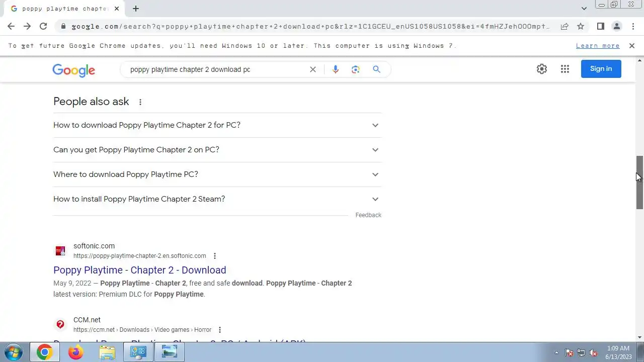
Task: Open 'Poppy Playtime - Chapter 2 - Download' result
Action: [x=140, y=270]
